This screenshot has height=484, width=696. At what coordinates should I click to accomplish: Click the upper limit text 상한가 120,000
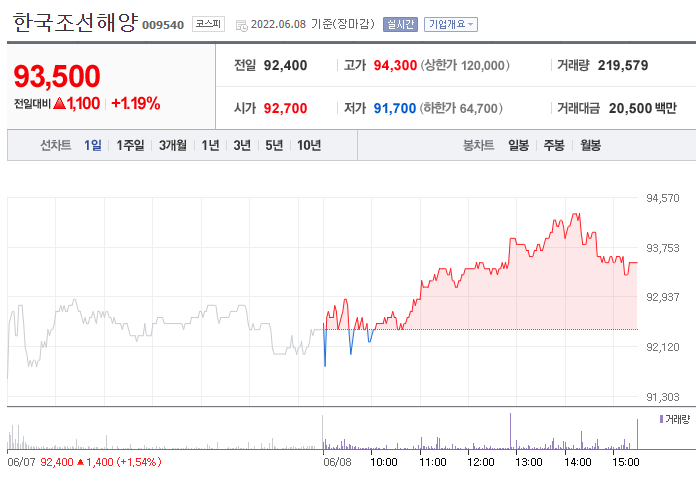coord(465,66)
